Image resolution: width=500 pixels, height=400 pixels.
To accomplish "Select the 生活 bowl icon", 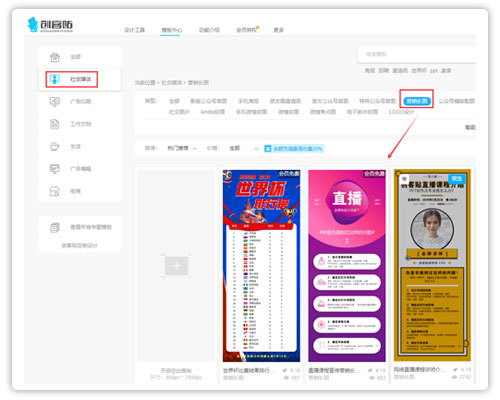I will pyautogui.click(x=55, y=146).
